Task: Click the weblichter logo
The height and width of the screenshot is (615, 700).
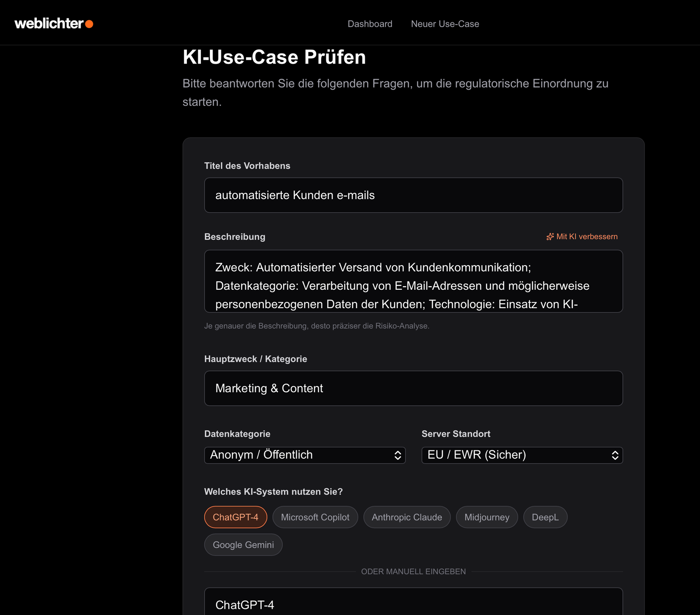Action: pyautogui.click(x=54, y=24)
